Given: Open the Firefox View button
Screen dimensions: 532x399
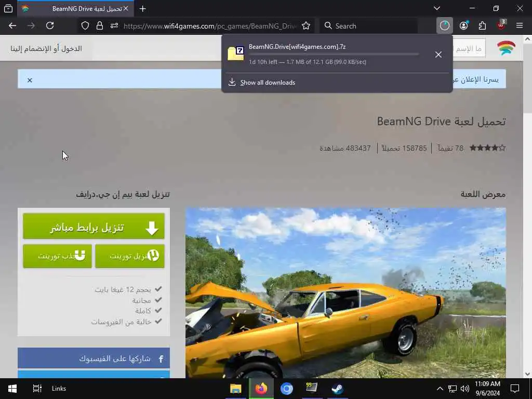Looking at the screenshot, I should pyautogui.click(x=8, y=8).
